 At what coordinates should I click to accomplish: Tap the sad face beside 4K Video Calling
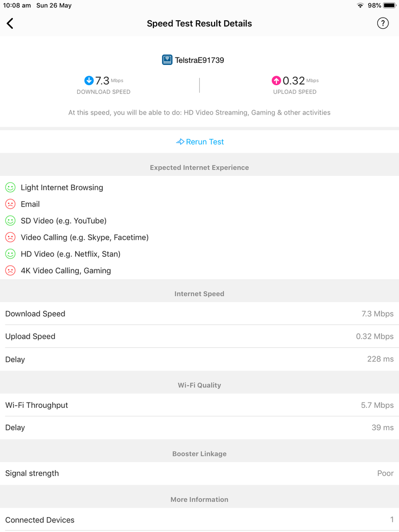coord(10,271)
